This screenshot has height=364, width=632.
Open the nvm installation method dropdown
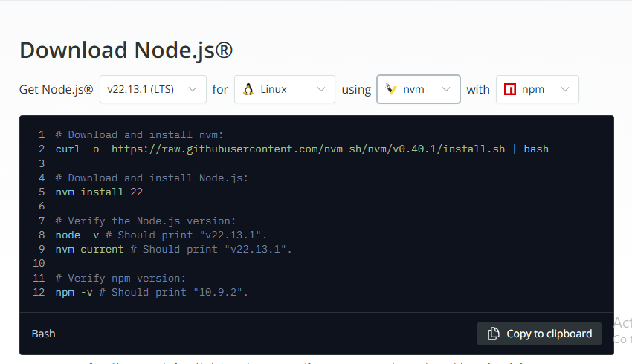[x=419, y=89]
